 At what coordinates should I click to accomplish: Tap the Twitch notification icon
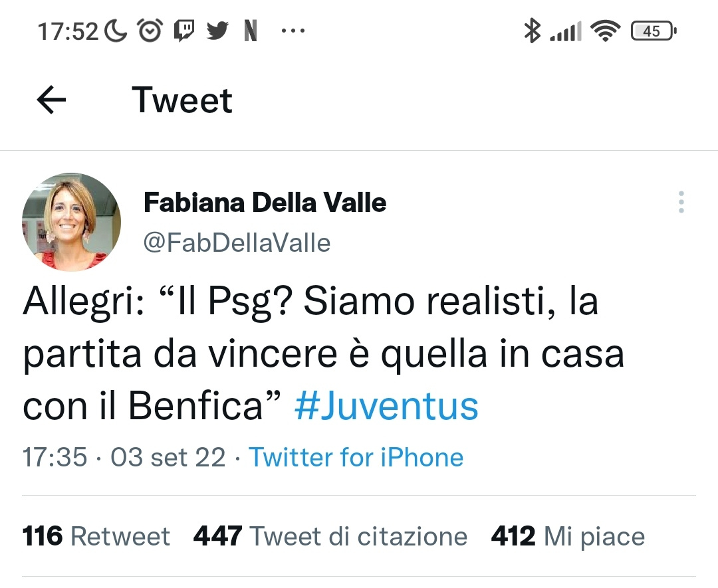(183, 31)
